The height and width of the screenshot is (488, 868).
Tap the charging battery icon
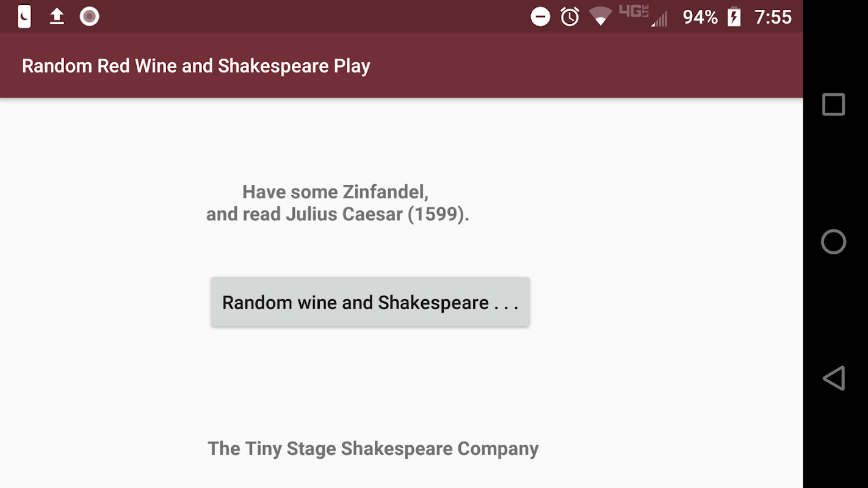(x=734, y=17)
